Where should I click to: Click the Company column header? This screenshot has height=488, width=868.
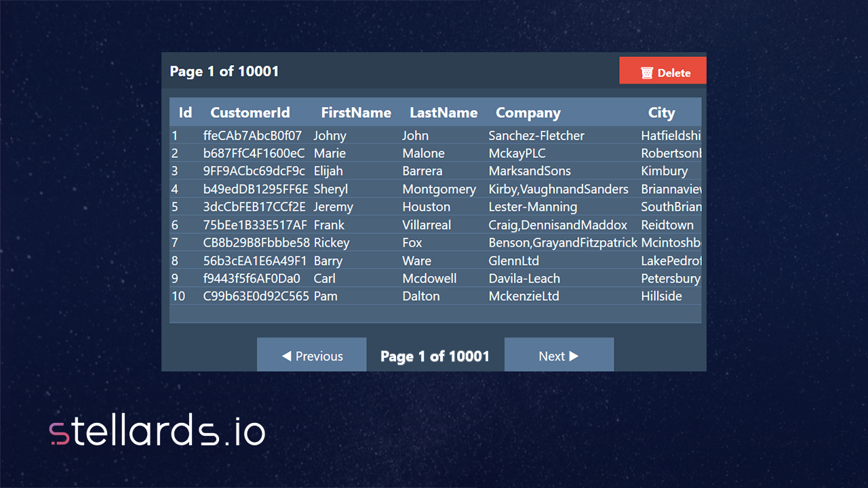coord(528,113)
